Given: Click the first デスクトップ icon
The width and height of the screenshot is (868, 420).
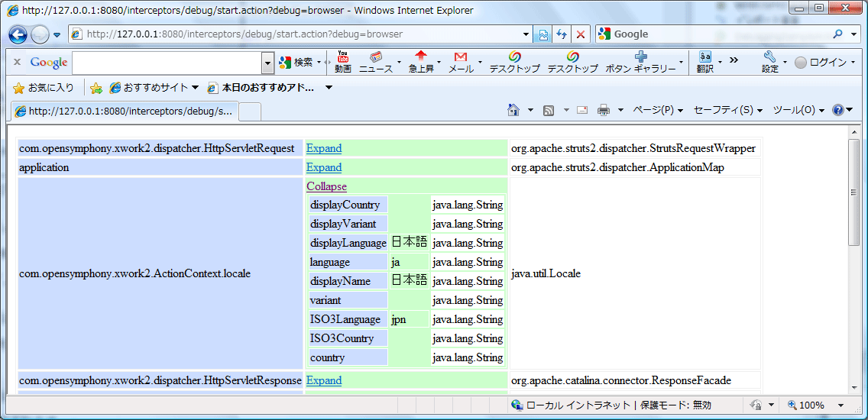Looking at the screenshot, I should (x=515, y=62).
